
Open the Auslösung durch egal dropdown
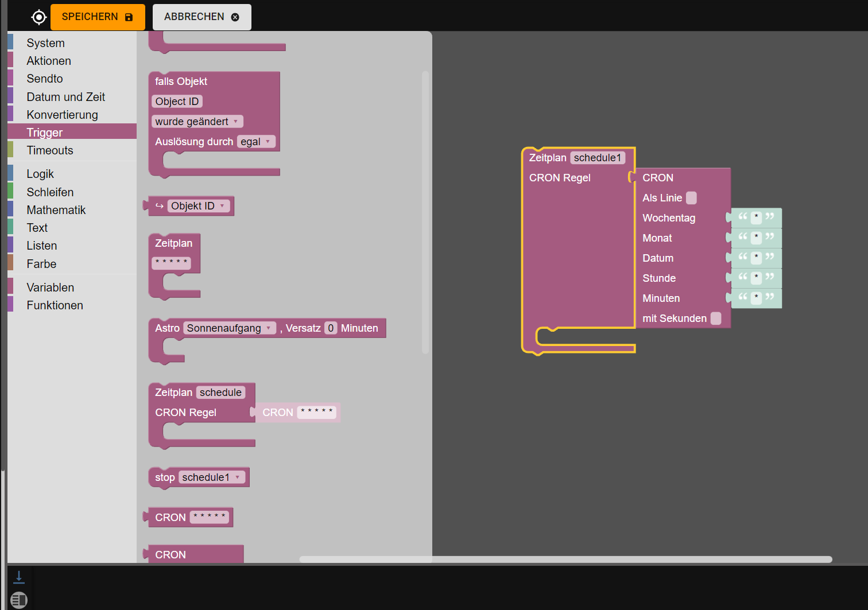pyautogui.click(x=257, y=142)
